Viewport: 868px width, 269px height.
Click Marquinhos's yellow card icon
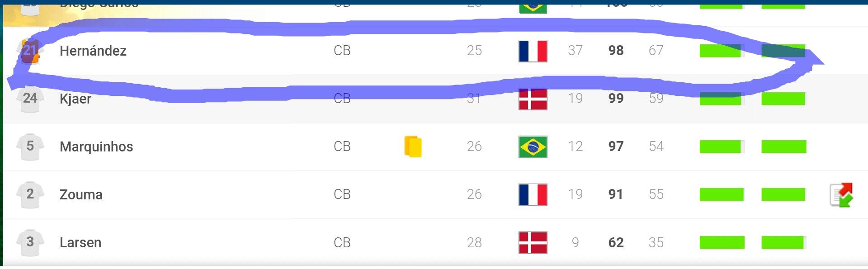[413, 146]
